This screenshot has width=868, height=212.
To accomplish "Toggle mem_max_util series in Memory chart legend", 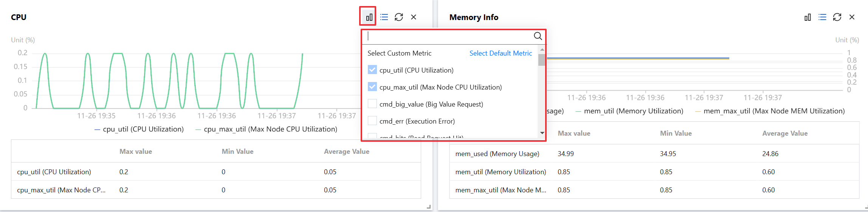I will [x=770, y=111].
